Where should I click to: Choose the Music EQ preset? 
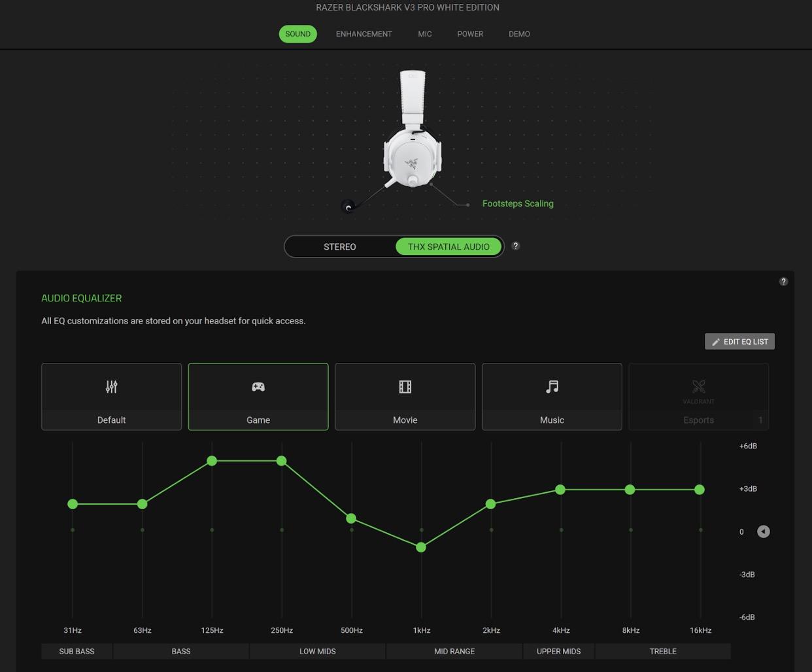click(552, 397)
